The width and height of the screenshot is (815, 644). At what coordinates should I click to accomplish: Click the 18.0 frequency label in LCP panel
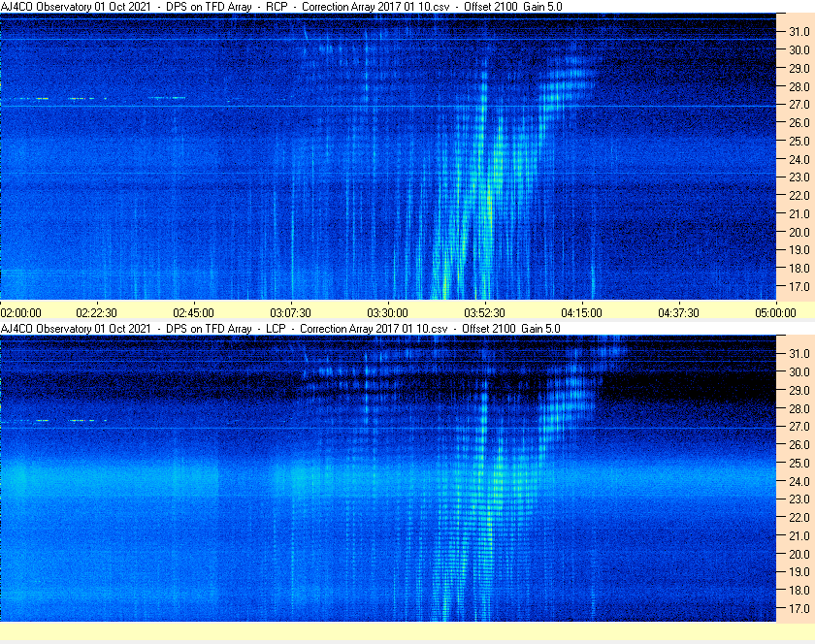(x=799, y=591)
